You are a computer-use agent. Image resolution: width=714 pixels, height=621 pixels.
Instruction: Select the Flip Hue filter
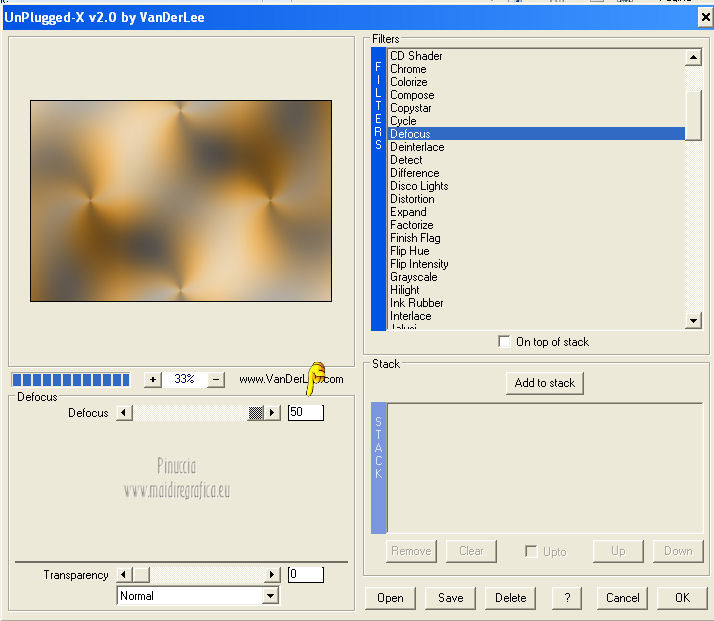coord(536,251)
